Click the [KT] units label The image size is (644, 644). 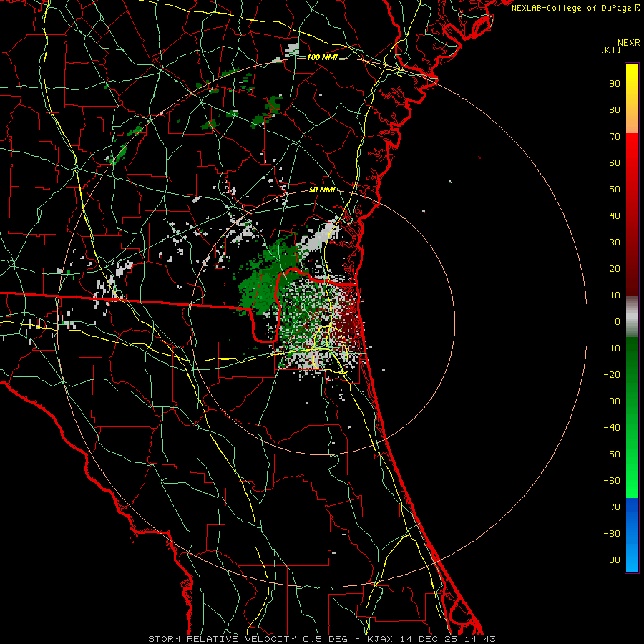point(610,49)
